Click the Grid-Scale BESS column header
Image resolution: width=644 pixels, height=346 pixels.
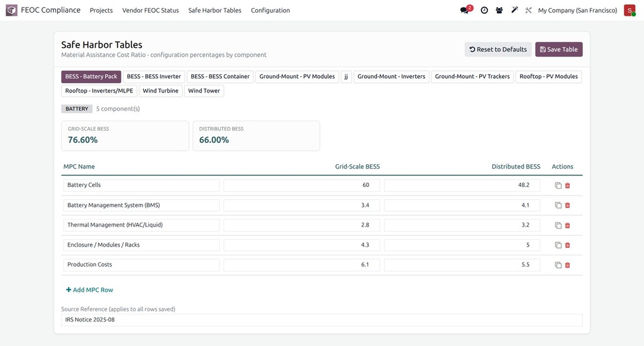(x=357, y=167)
